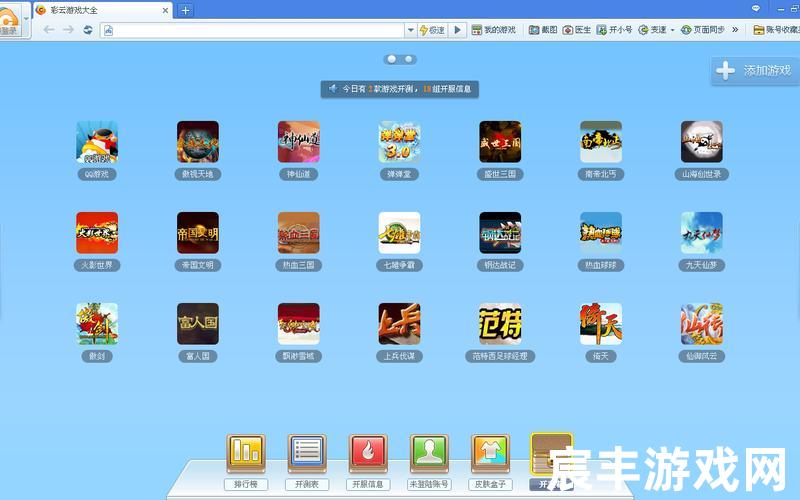Open the 热血球球 game icon
Screen dimensions: 800x500
click(x=601, y=233)
